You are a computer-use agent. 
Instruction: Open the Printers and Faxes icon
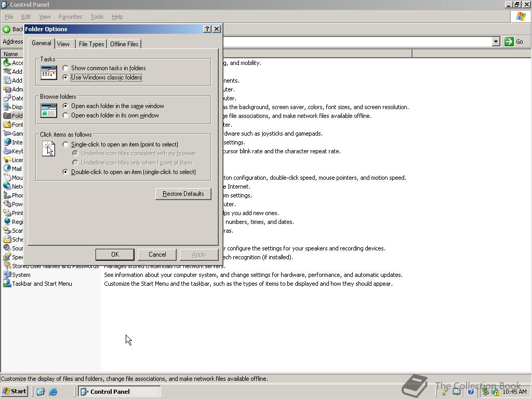coord(7,212)
